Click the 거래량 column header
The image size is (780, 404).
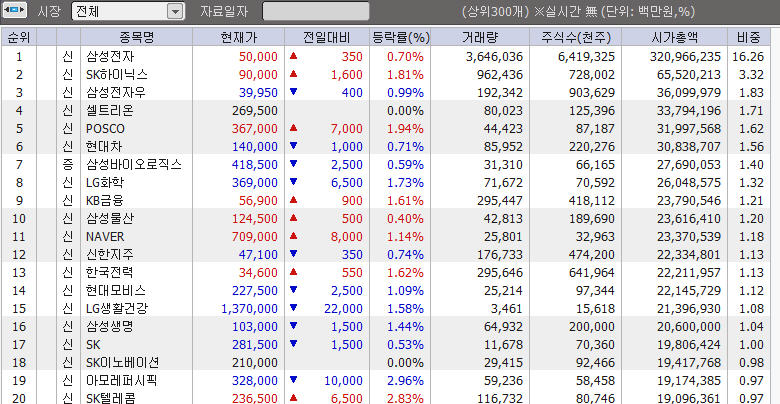coord(481,37)
